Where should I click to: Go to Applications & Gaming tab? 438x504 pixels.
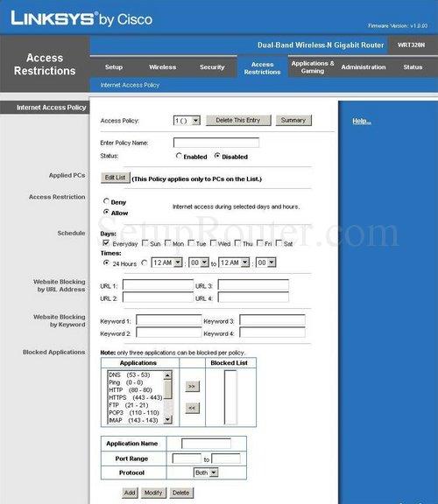(313, 66)
